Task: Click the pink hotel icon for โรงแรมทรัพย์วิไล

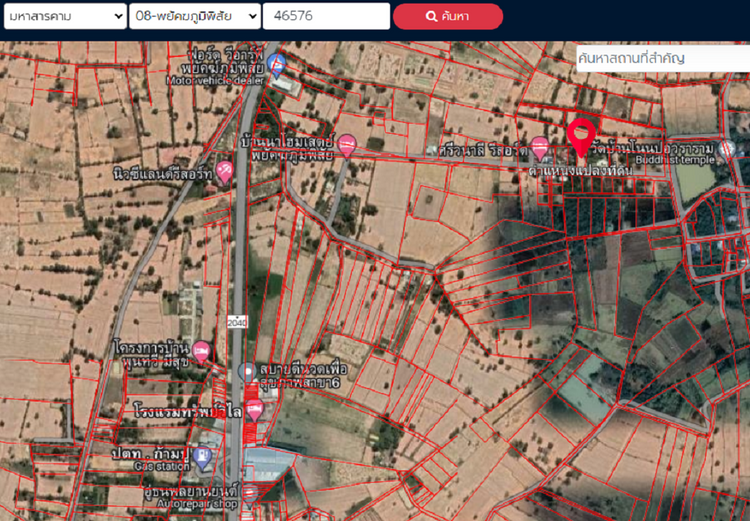Action: click(x=254, y=408)
